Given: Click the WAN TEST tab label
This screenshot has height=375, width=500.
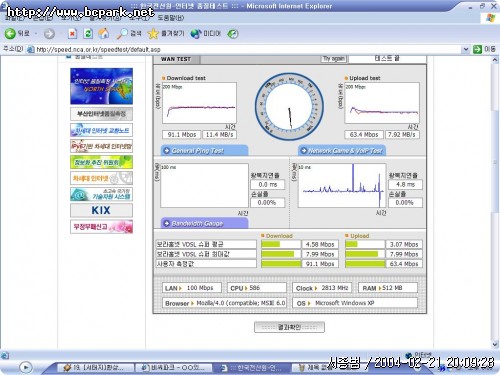Looking at the screenshot, I should tap(176, 59).
